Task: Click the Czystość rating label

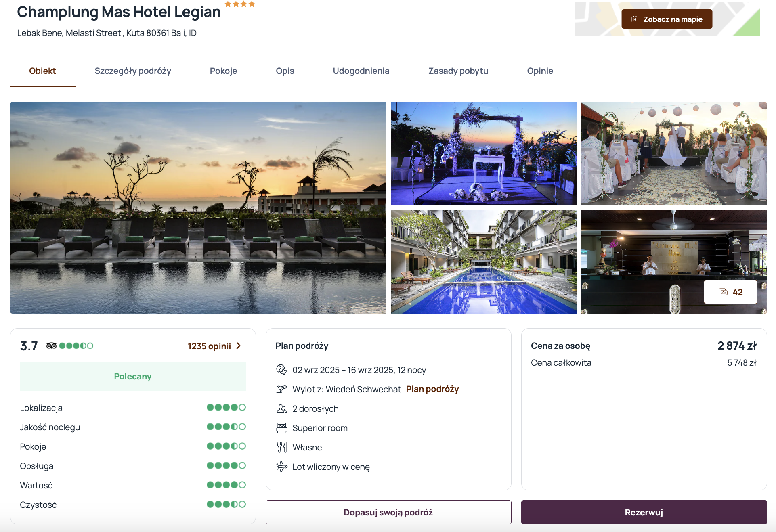Action: point(38,505)
